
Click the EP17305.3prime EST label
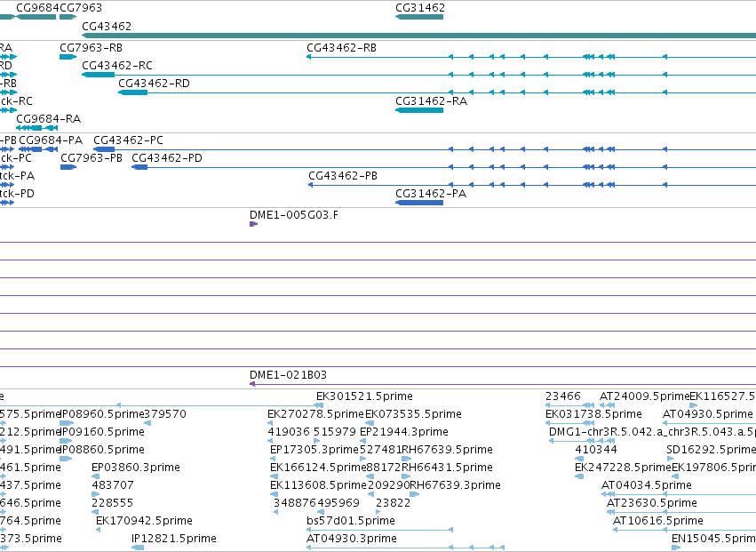point(314,450)
